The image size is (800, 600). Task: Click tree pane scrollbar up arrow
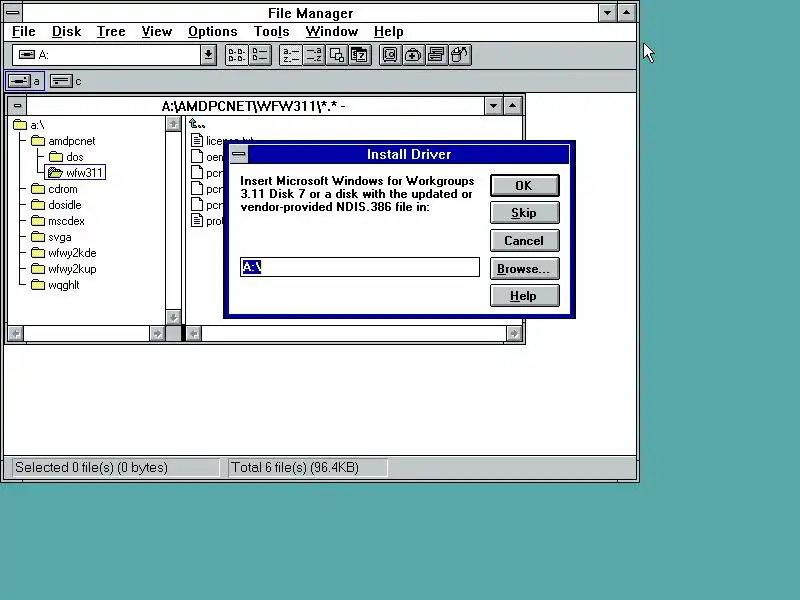pos(173,124)
